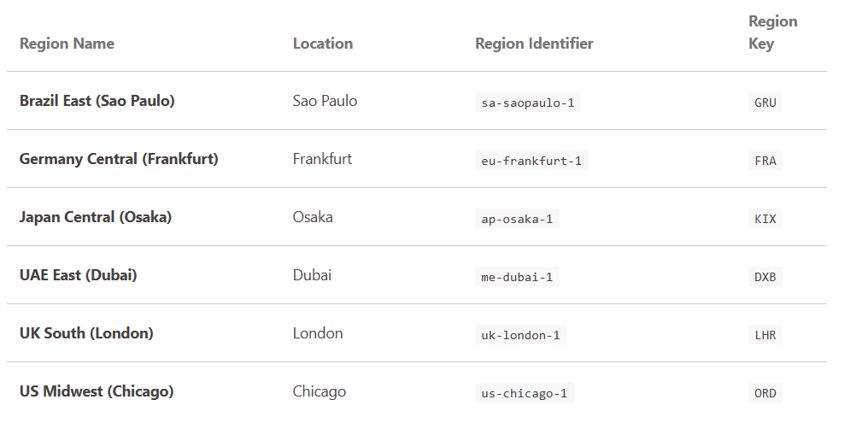Click the eu-frankfurt-1 identifier code
This screenshot has width=868, height=429.
(x=531, y=161)
